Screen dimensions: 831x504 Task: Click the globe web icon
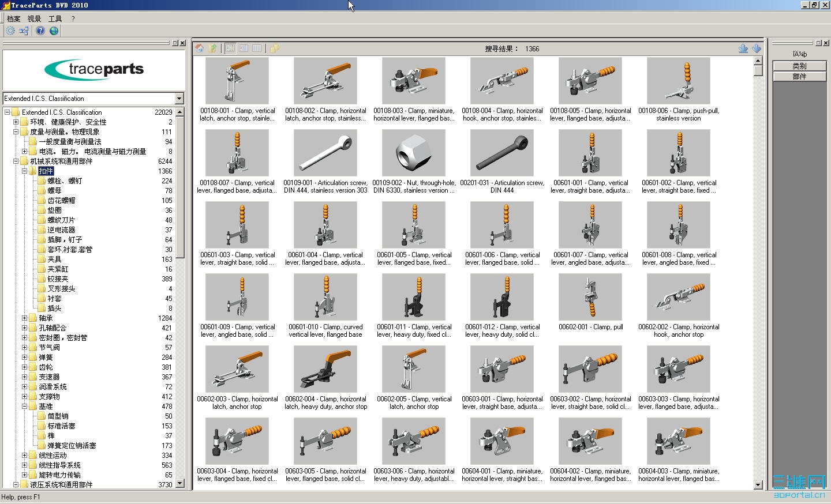point(54,31)
